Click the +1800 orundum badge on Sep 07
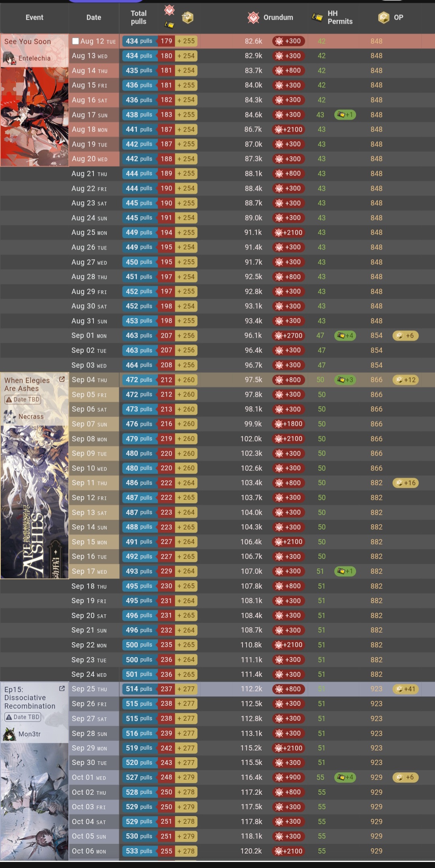 (288, 424)
